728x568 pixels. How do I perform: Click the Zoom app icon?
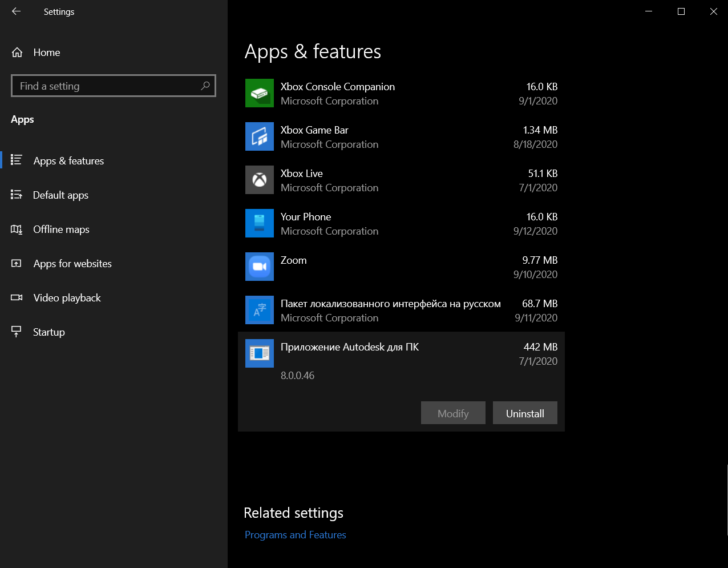[260, 267]
